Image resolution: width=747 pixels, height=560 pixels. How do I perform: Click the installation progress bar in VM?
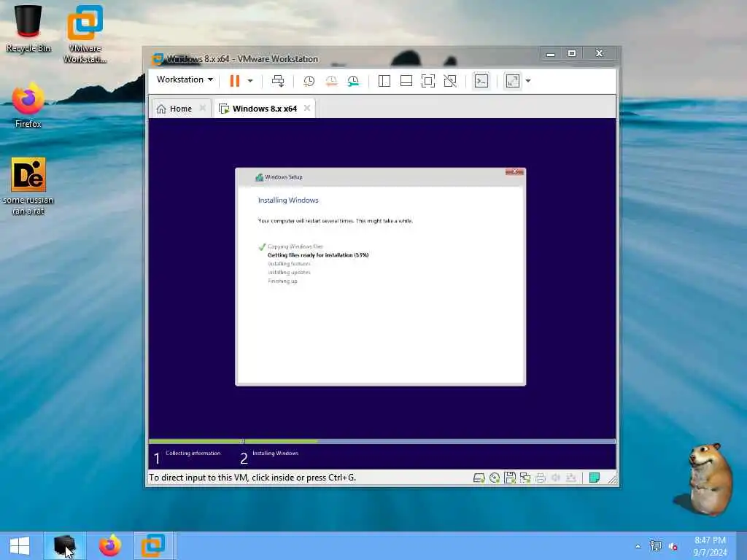(x=382, y=441)
